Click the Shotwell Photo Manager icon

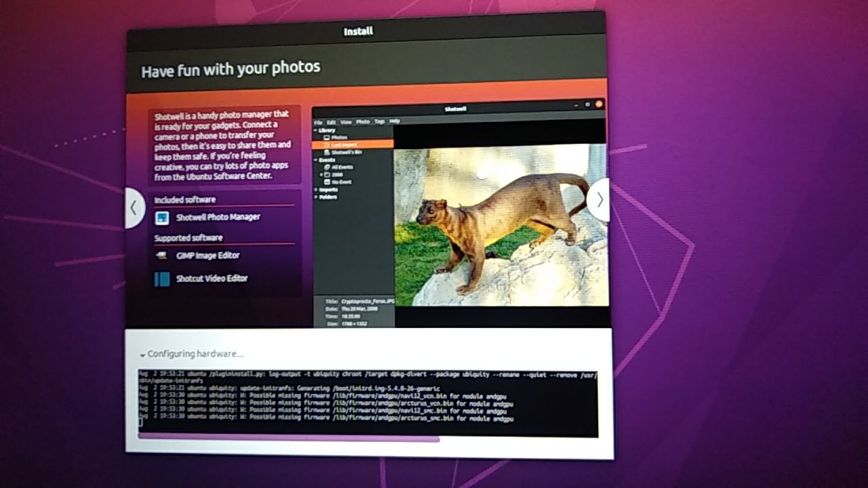pos(161,218)
